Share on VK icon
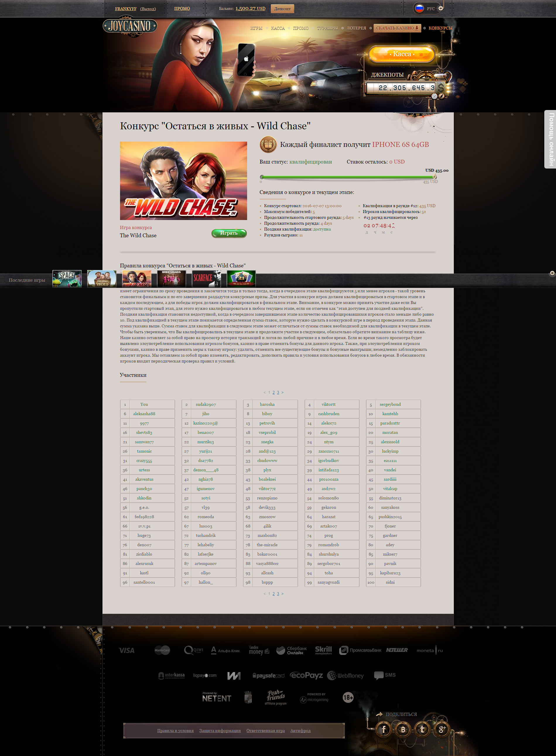 coord(403,729)
